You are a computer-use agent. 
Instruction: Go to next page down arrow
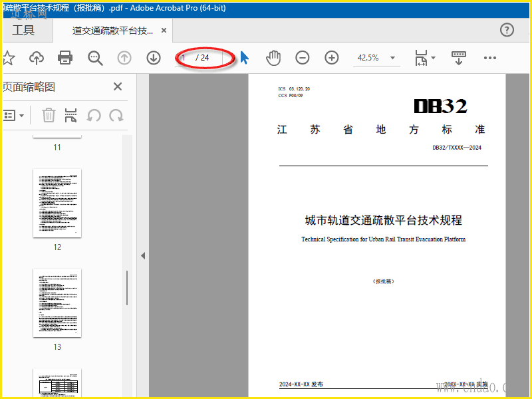pyautogui.click(x=154, y=58)
